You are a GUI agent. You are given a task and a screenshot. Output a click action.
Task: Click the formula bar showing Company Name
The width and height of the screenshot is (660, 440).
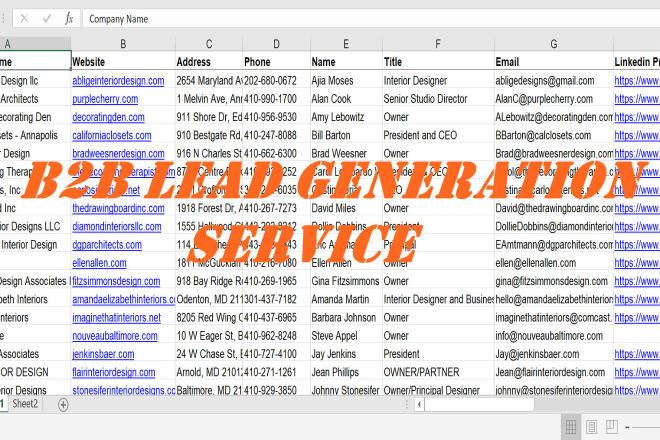point(371,19)
